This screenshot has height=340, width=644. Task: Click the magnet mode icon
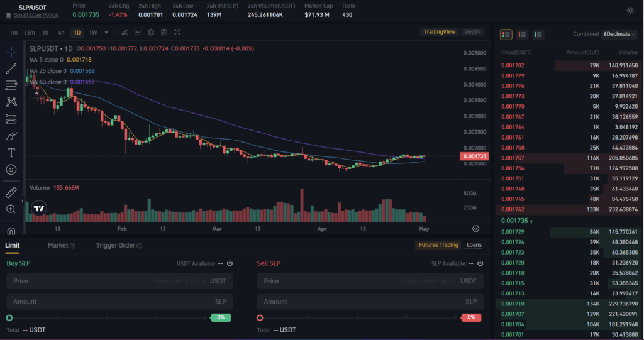(11, 231)
